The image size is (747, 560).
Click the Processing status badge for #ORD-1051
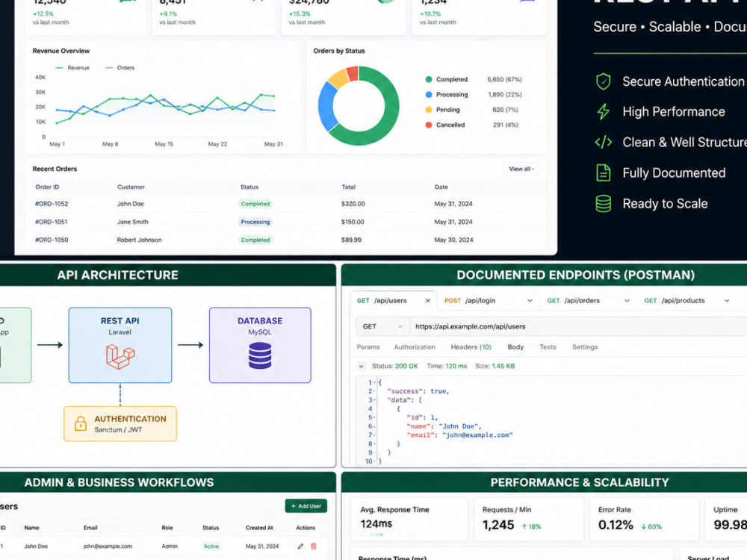[x=255, y=222]
